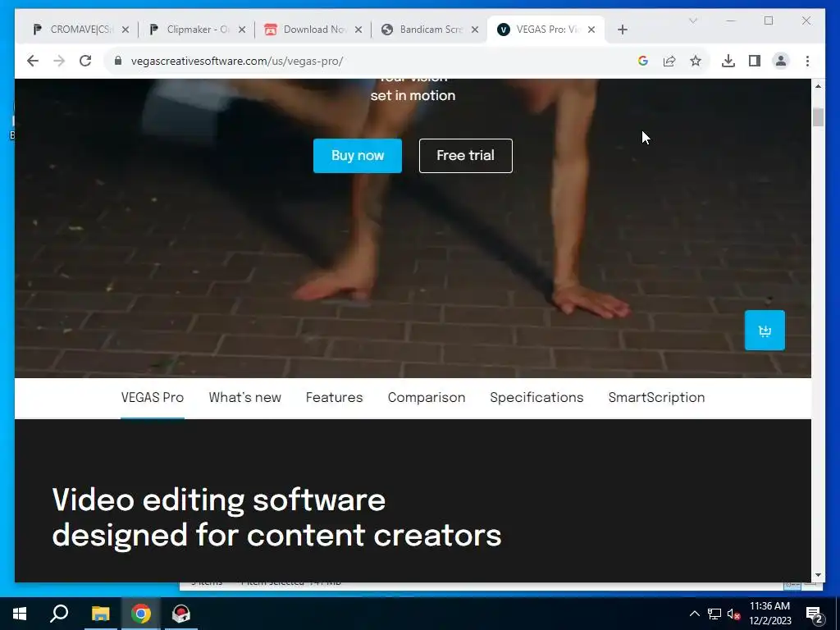
Task: Click the scrollbar down arrow
Action: click(818, 575)
